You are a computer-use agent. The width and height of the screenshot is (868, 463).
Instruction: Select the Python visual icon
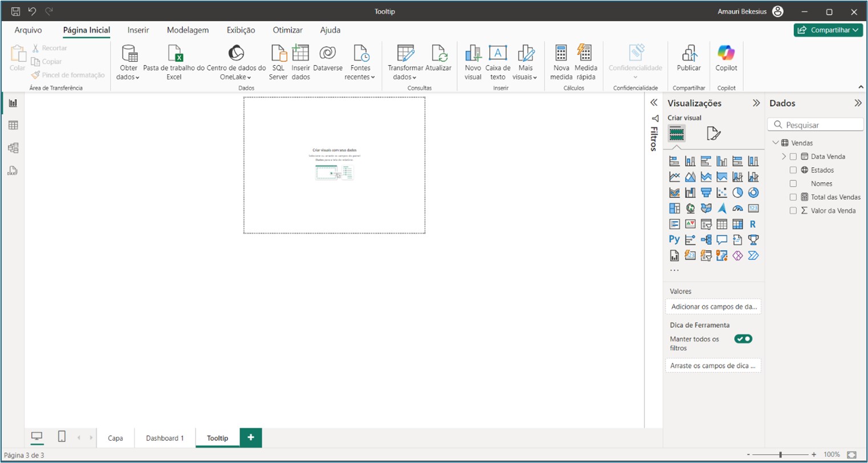[674, 240]
